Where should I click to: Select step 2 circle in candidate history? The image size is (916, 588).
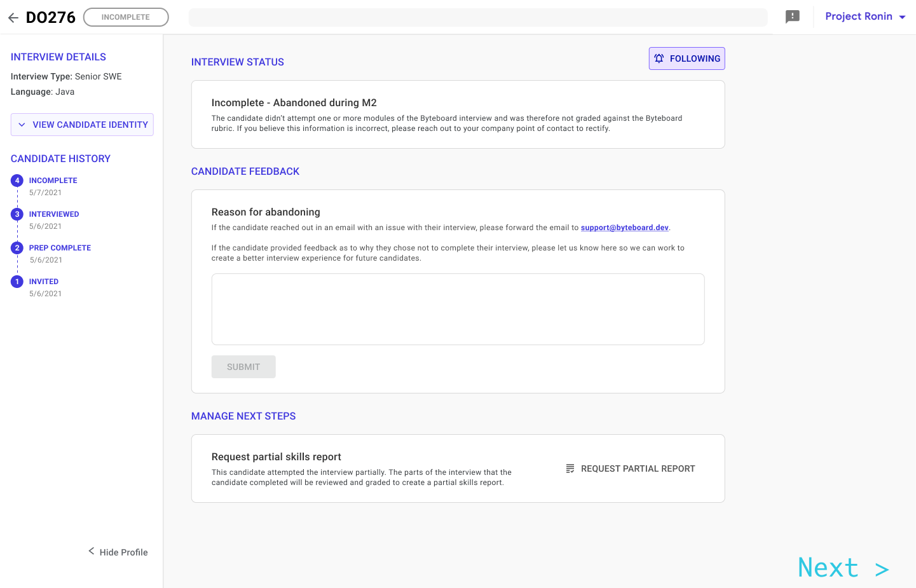17,248
